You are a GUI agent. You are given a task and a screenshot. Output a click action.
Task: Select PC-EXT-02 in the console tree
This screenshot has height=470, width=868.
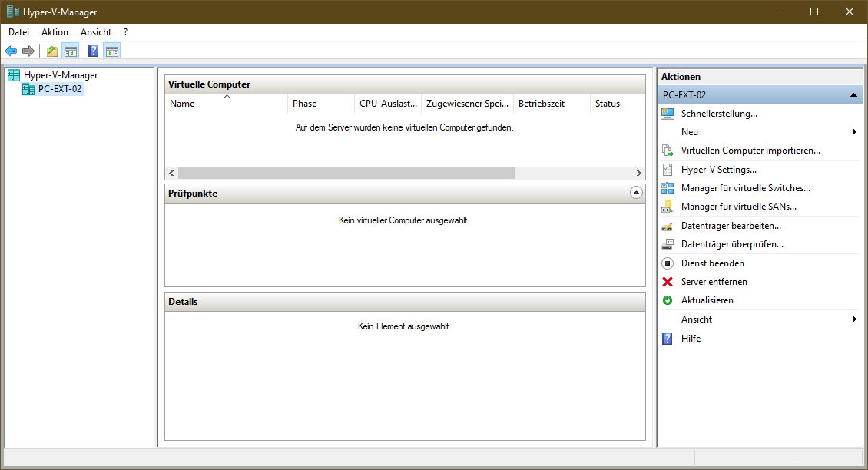[x=59, y=88]
